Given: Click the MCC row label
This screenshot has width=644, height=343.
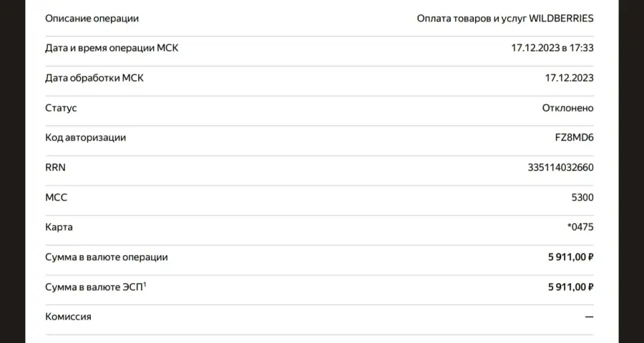Looking at the screenshot, I should click(x=57, y=197).
